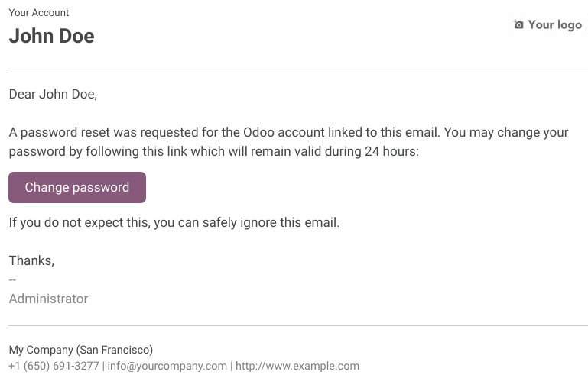Click the "Dear John Doe," greeting line
The width and height of the screenshot is (588, 378).
[x=54, y=95]
